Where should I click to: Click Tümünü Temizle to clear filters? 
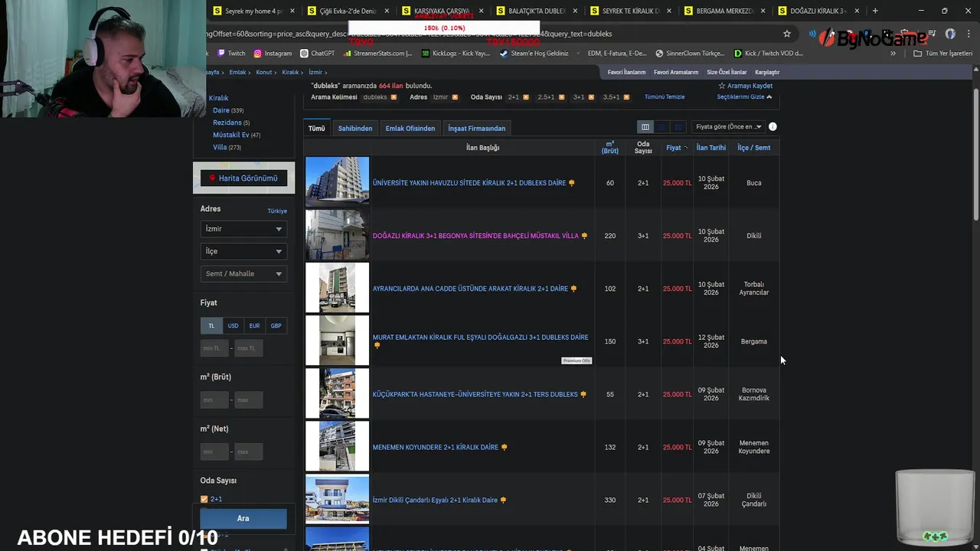point(665,97)
